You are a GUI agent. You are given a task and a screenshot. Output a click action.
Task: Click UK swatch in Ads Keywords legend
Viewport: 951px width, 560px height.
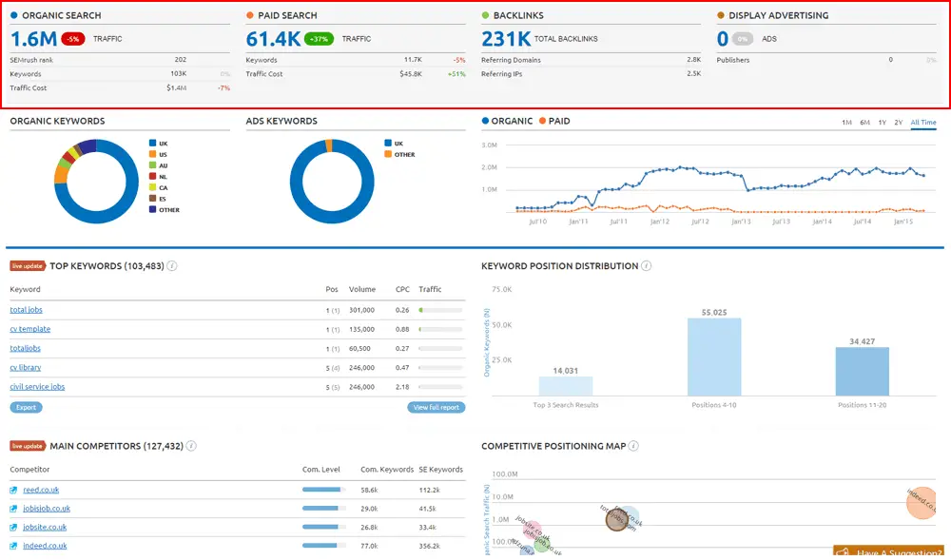coord(388,144)
